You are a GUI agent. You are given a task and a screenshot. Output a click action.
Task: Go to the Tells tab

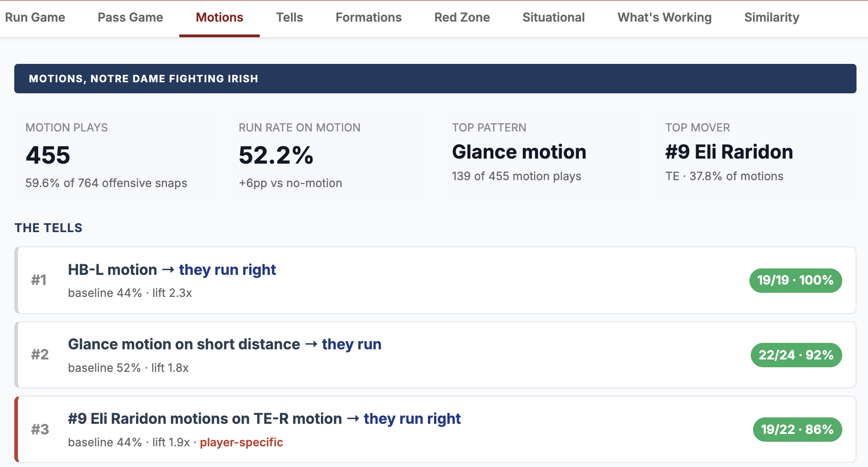(289, 17)
